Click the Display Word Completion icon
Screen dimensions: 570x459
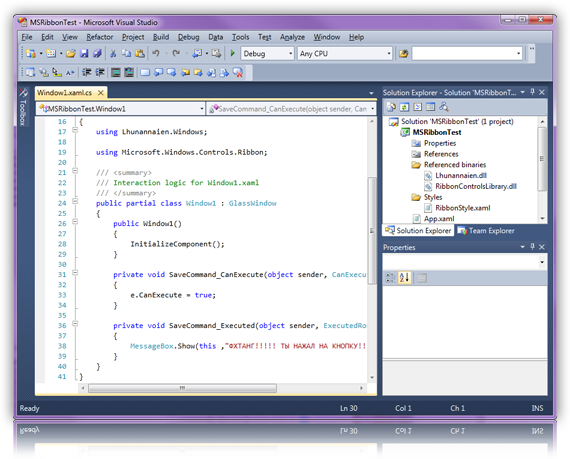[x=70, y=73]
